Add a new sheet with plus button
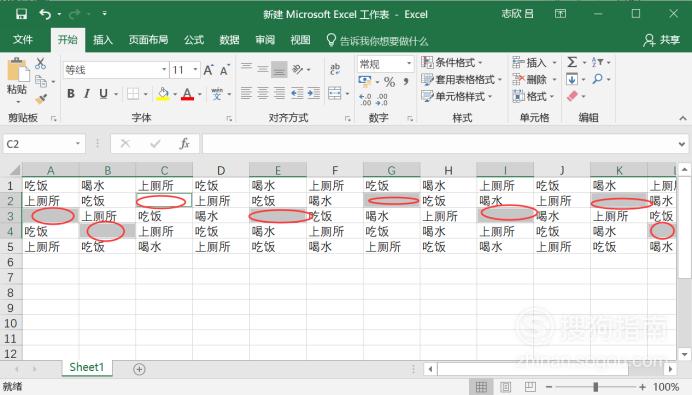The image size is (692, 395). click(139, 369)
